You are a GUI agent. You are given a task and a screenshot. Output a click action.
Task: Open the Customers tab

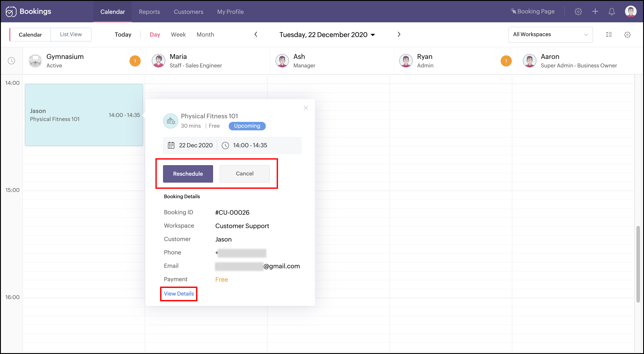(x=188, y=12)
